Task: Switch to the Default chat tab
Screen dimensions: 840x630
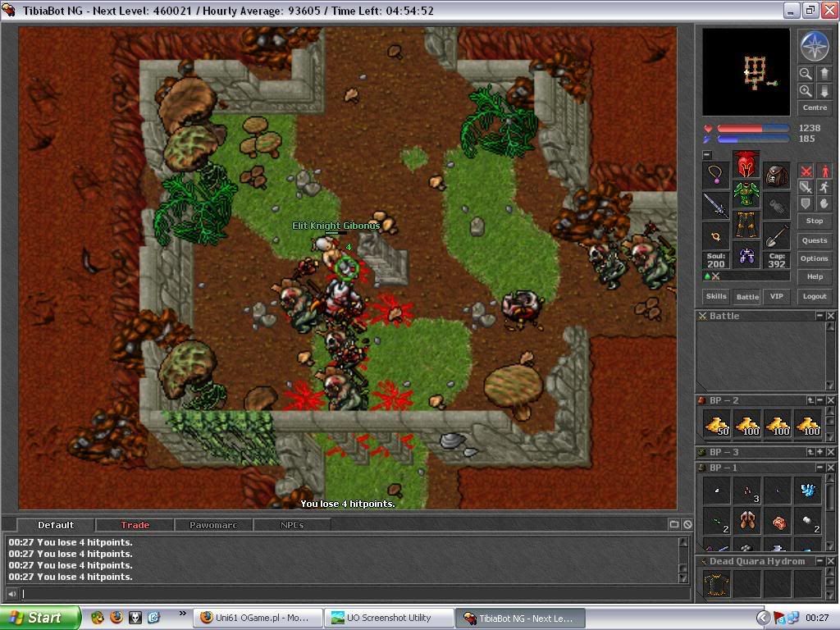Action: pos(56,525)
